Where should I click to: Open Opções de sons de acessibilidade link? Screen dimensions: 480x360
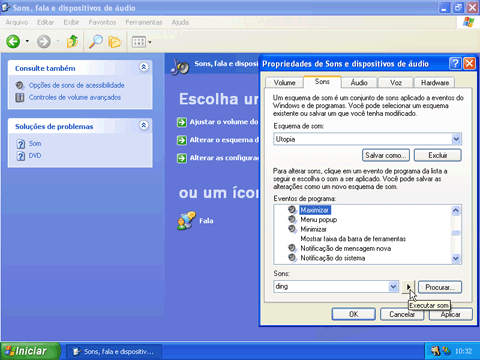click(x=76, y=85)
